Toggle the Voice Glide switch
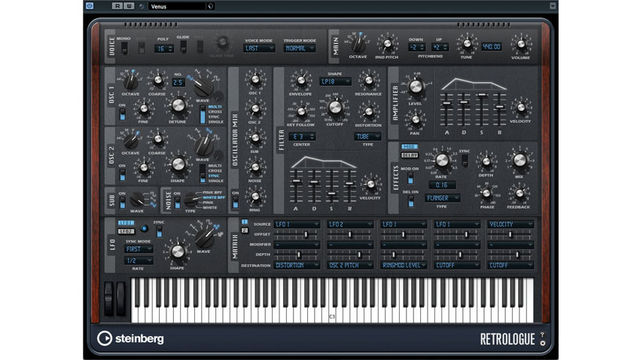 point(183,47)
